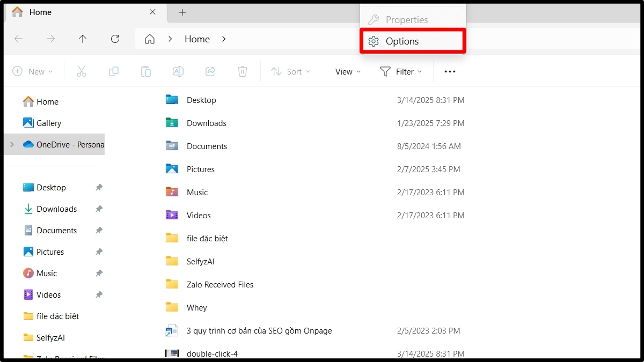Image resolution: width=644 pixels, height=362 pixels.
Task: Click the date 8/5/2024 1:56 AM
Action: point(429,146)
